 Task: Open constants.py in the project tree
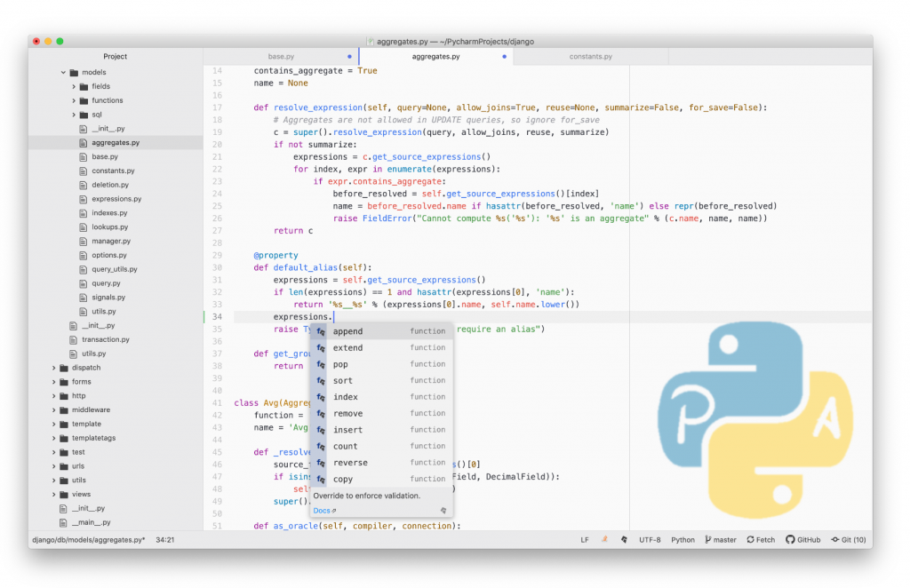[113, 171]
